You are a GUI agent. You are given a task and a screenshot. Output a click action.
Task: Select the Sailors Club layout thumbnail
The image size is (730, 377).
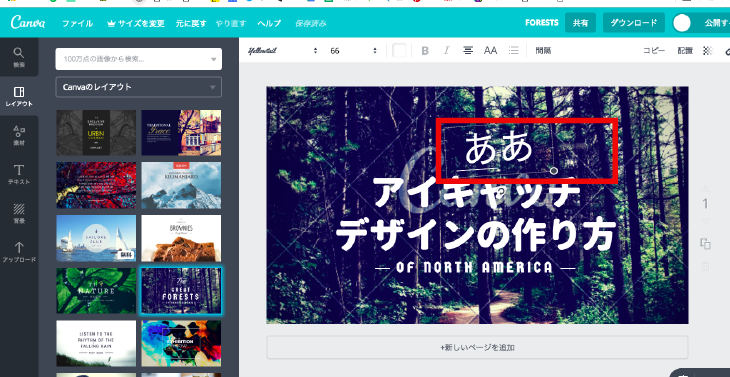pyautogui.click(x=96, y=238)
